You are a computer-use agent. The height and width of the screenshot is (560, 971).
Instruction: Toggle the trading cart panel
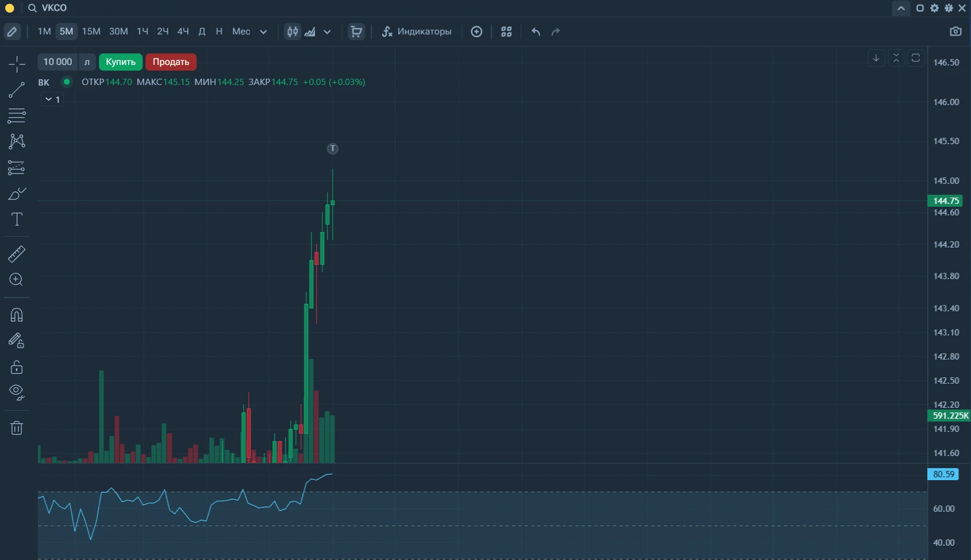[x=356, y=32]
